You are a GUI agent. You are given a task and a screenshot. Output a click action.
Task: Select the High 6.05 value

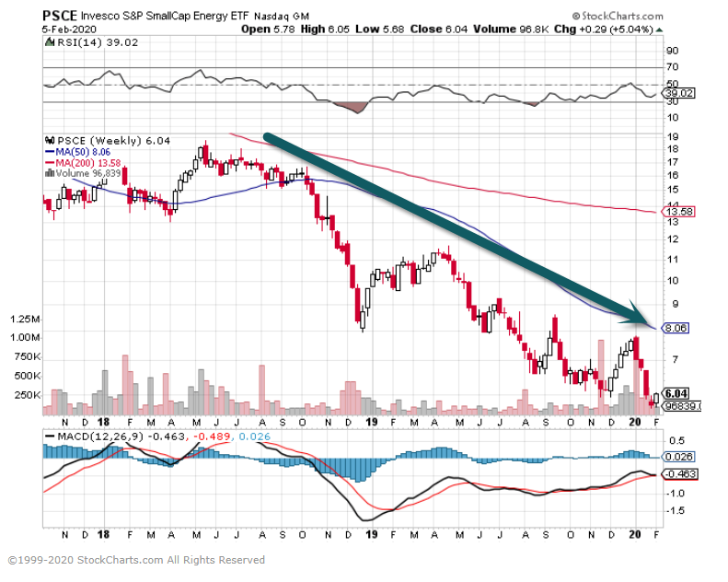click(x=325, y=29)
